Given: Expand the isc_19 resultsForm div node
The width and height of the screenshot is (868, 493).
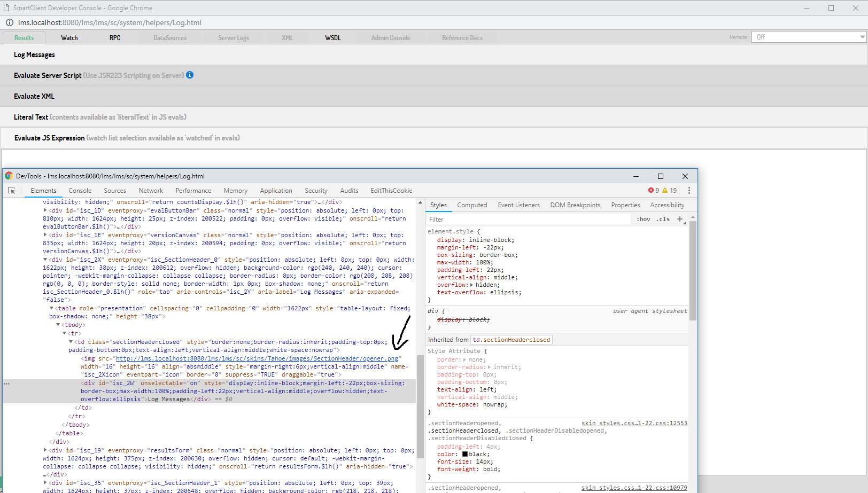Looking at the screenshot, I should point(45,450).
